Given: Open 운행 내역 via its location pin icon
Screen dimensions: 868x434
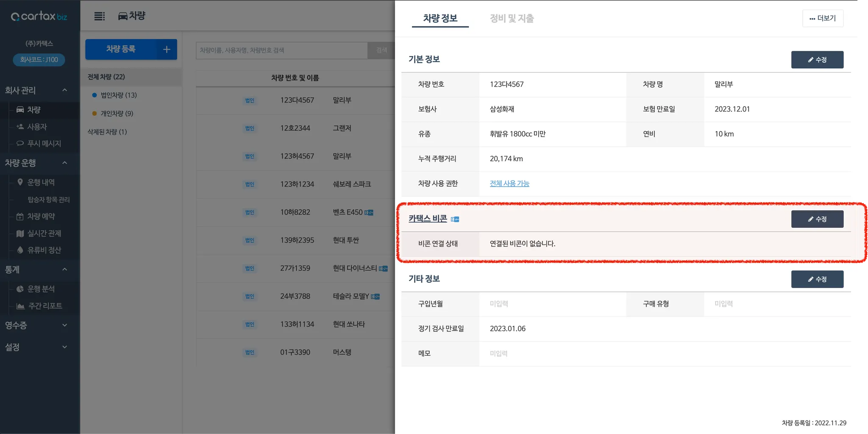Looking at the screenshot, I should [x=20, y=182].
